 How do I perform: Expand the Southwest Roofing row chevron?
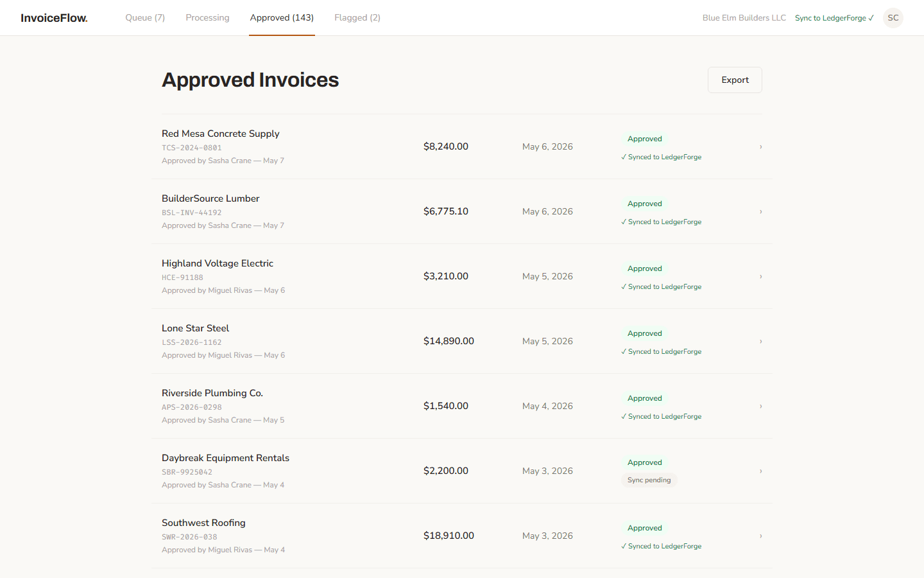tap(760, 536)
